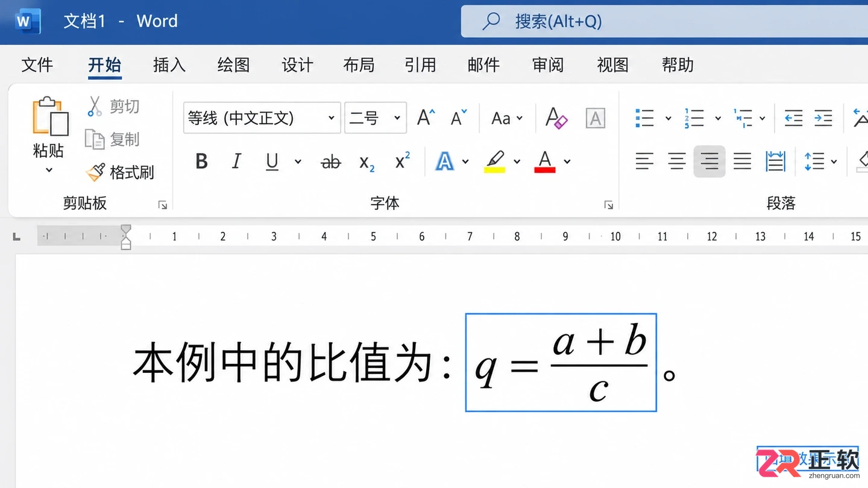Open the clipboard pane launcher in 剪贴板 group

(163, 205)
